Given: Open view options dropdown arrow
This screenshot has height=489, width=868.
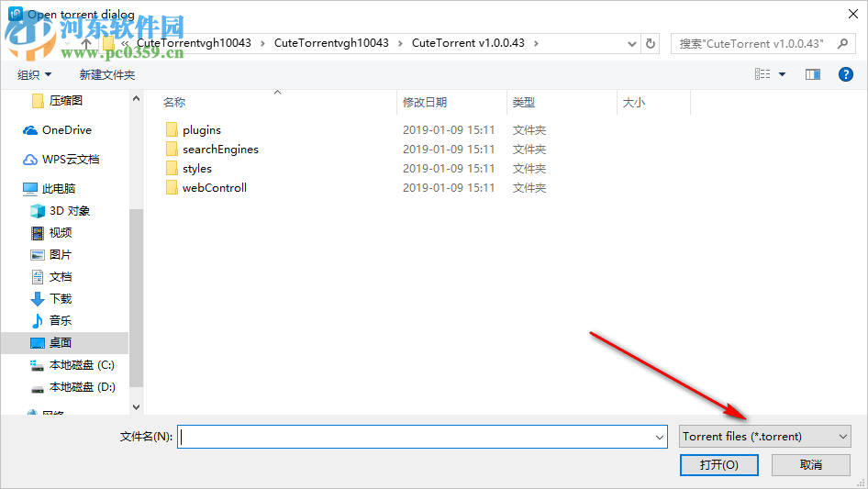Looking at the screenshot, I should [x=782, y=74].
